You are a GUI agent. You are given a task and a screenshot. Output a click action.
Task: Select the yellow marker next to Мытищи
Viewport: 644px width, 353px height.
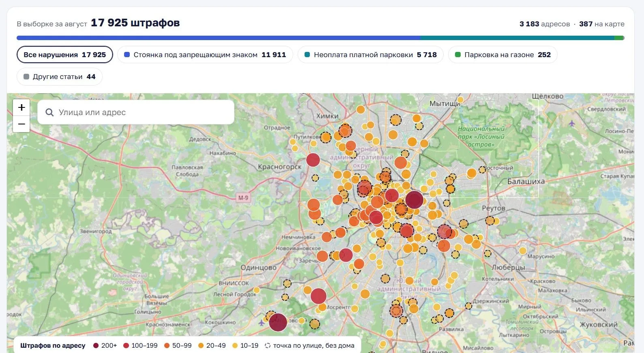[460, 100]
